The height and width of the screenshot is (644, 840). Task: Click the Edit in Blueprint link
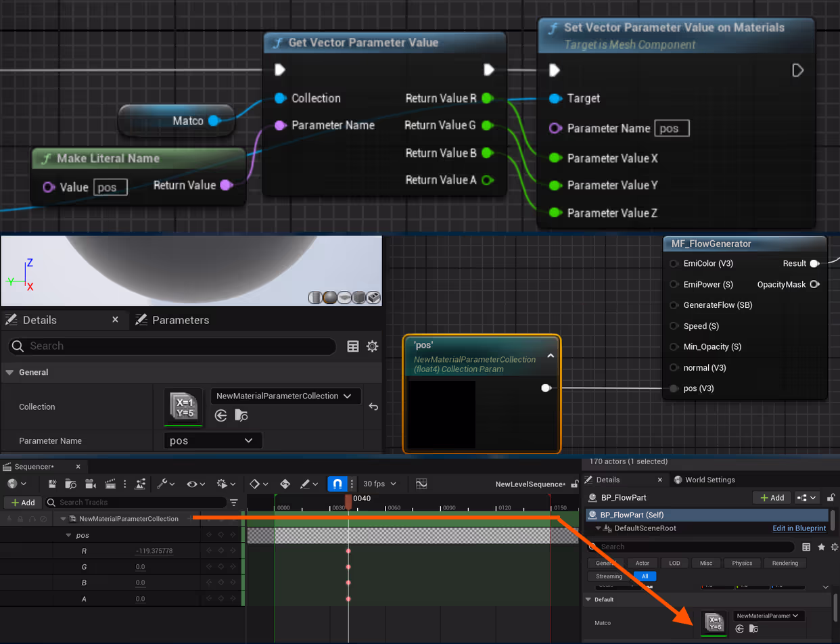click(799, 528)
